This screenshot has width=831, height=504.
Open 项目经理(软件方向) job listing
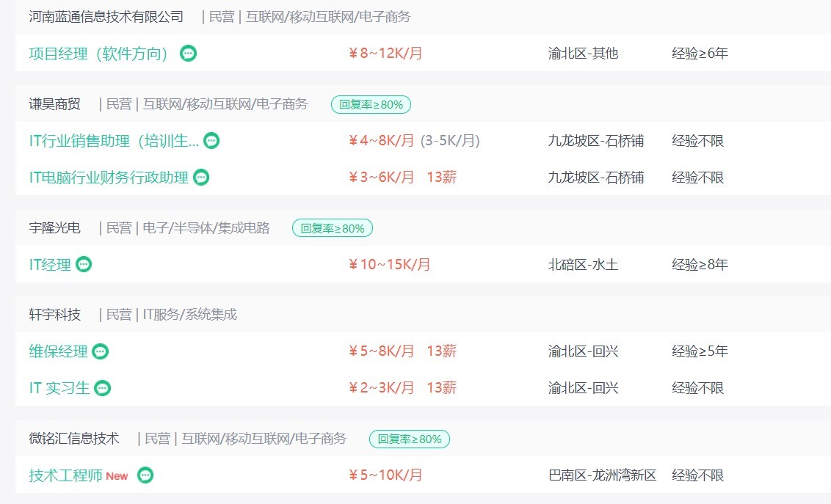pos(99,54)
